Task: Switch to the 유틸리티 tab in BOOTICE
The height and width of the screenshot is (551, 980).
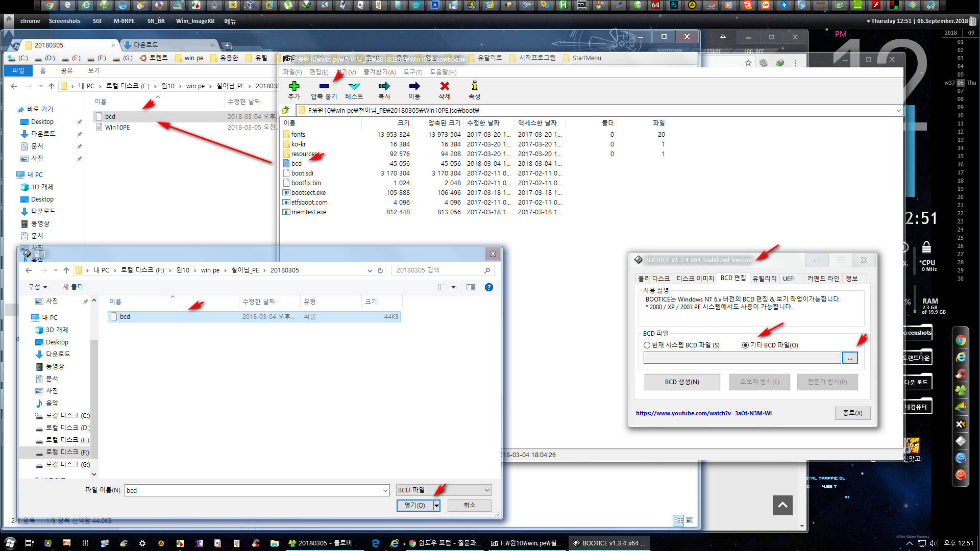Action: [x=764, y=279]
